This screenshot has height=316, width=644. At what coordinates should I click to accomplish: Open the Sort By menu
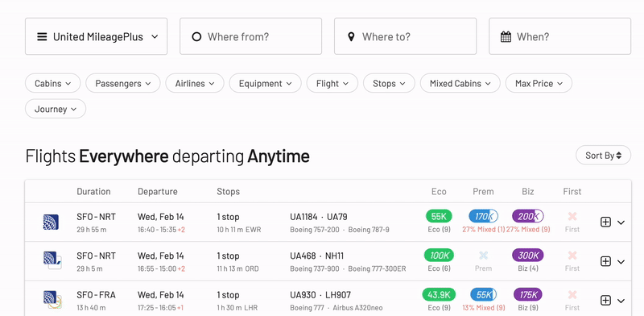(603, 155)
